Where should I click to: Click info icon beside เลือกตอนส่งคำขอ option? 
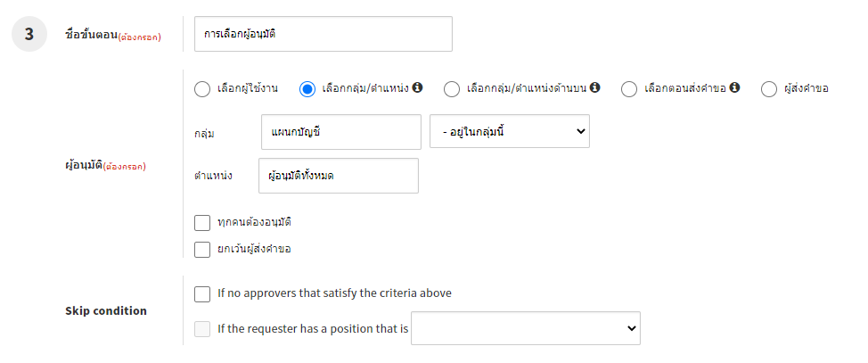[x=735, y=87]
